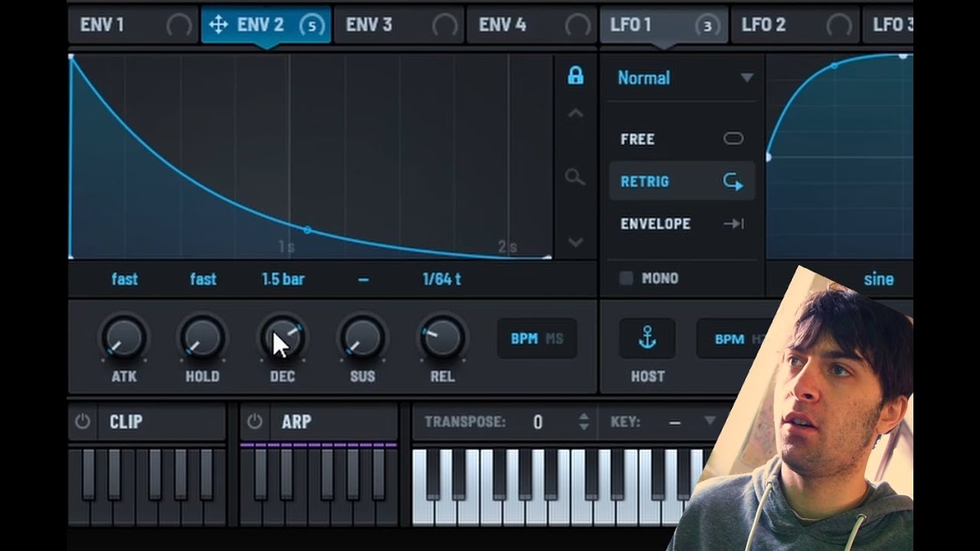Click the ATK knob
The height and width of the screenshot is (551, 980).
[x=123, y=337]
